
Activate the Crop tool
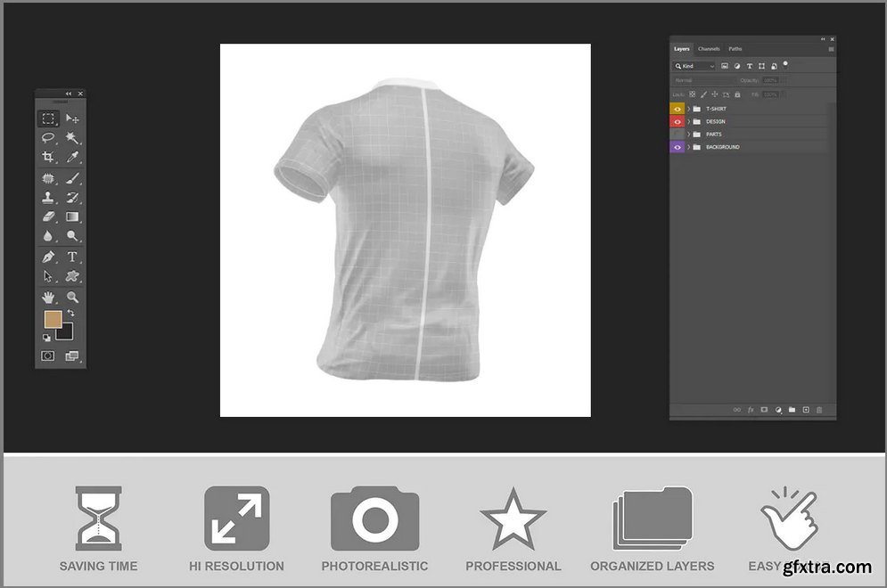[48, 157]
